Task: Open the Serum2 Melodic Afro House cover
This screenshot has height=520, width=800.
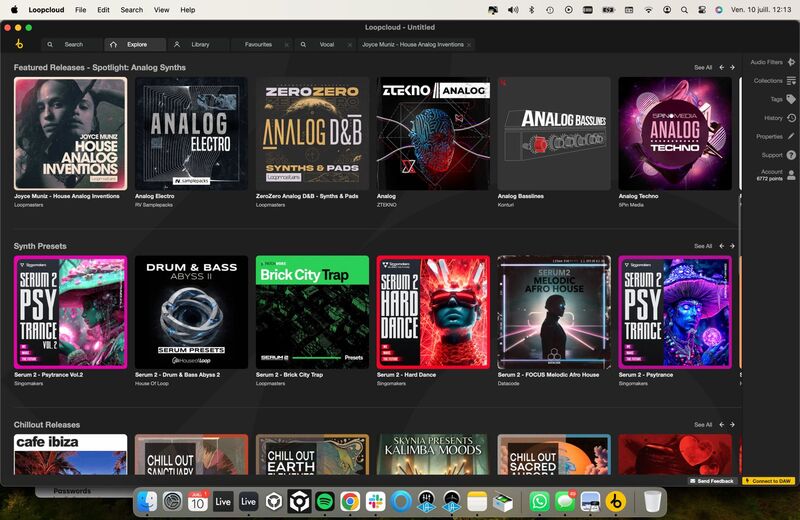Action: pos(554,312)
